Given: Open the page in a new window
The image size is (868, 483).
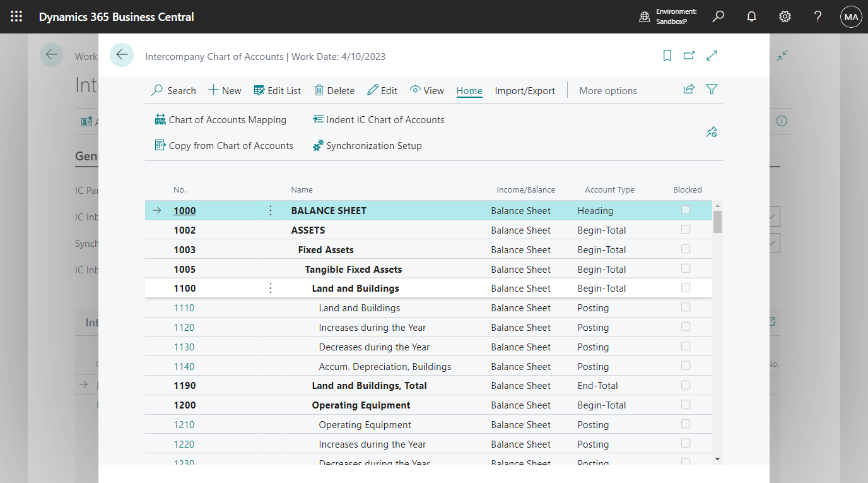Looking at the screenshot, I should [689, 56].
